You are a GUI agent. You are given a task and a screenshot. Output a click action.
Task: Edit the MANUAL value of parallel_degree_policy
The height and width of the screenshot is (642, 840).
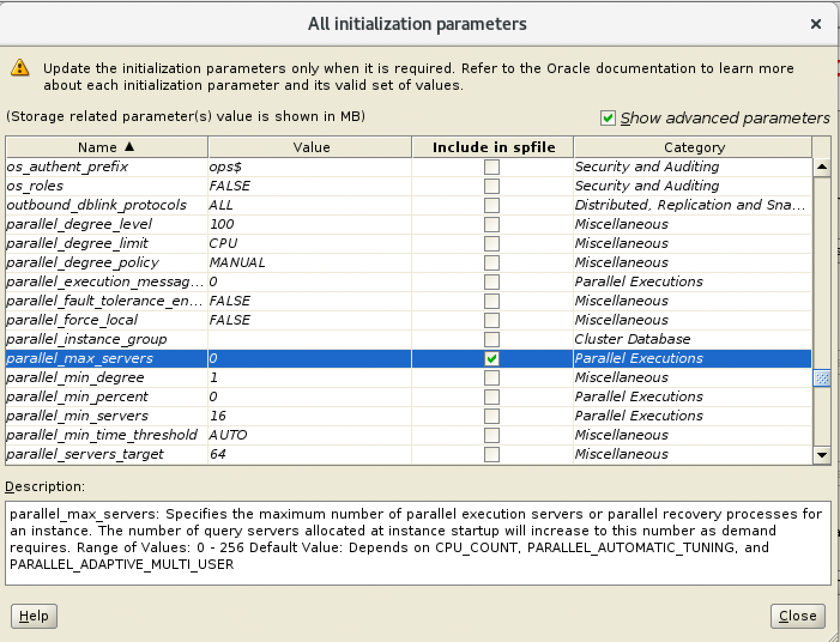click(310, 263)
